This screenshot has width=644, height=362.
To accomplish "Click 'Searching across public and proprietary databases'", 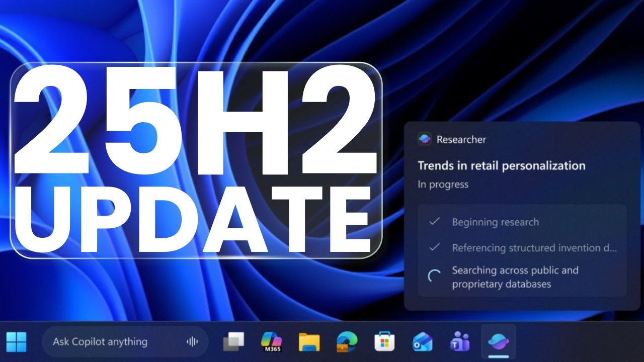I will point(515,277).
